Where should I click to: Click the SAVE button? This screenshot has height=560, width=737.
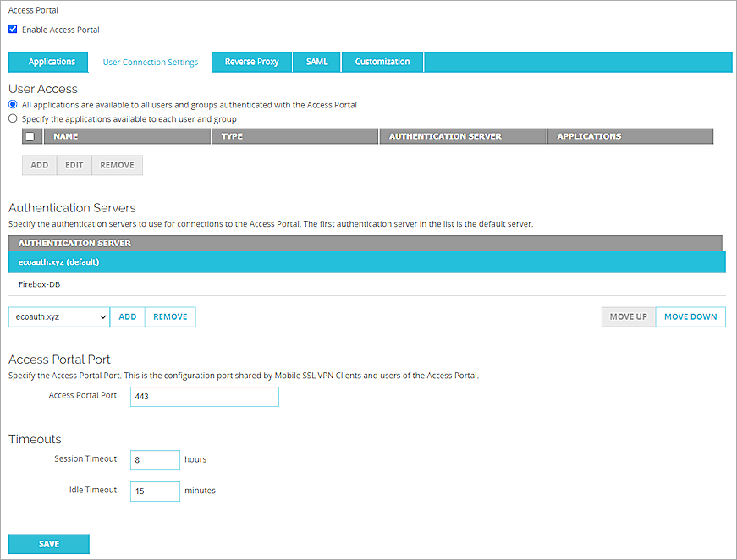click(48, 544)
